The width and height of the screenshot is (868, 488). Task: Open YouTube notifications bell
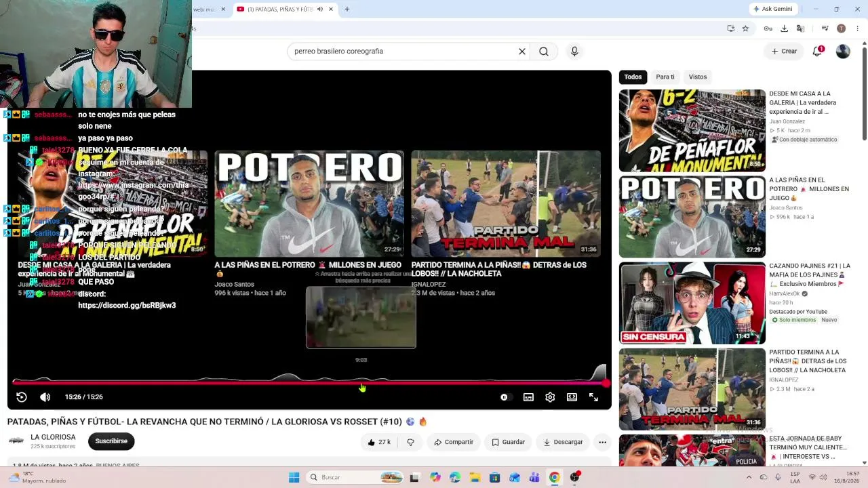(818, 52)
